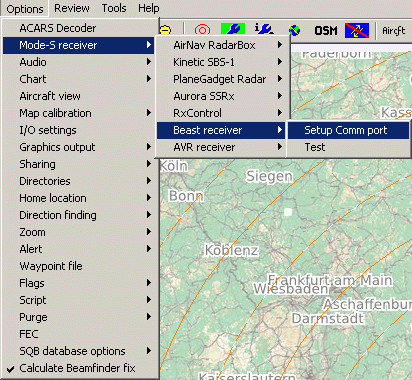The image size is (412, 380).
Task: Expand the Map calibration submenu
Action: 79,113
